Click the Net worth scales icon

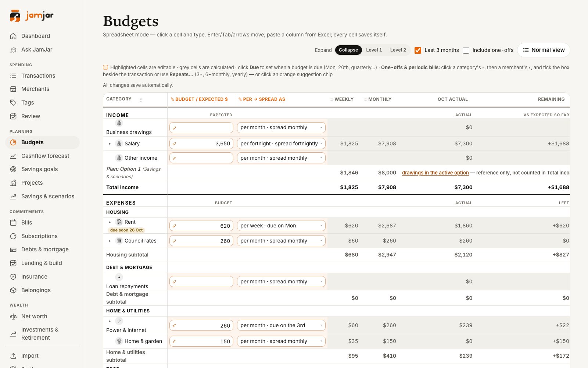13,316
